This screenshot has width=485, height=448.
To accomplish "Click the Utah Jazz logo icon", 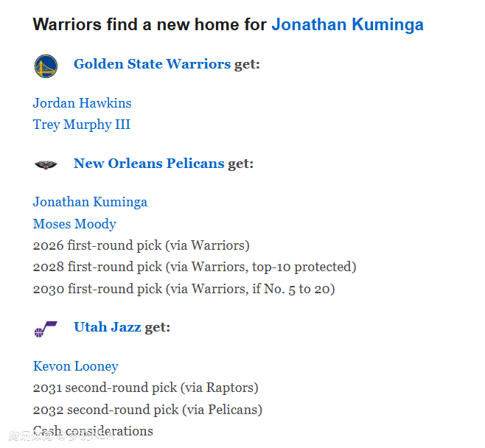I will (46, 329).
